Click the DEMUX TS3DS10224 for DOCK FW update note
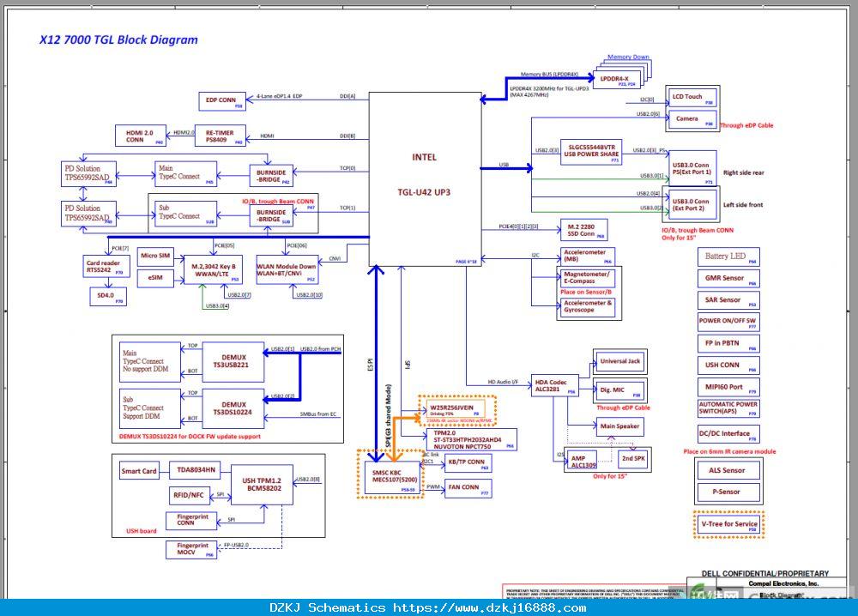The height and width of the screenshot is (616, 858). pyautogui.click(x=190, y=437)
